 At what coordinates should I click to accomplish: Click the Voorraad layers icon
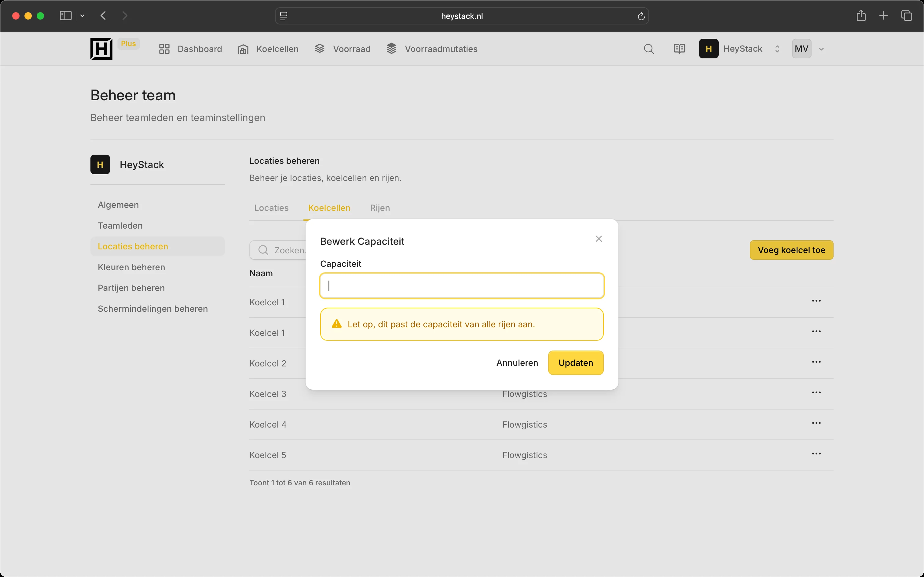coord(320,49)
